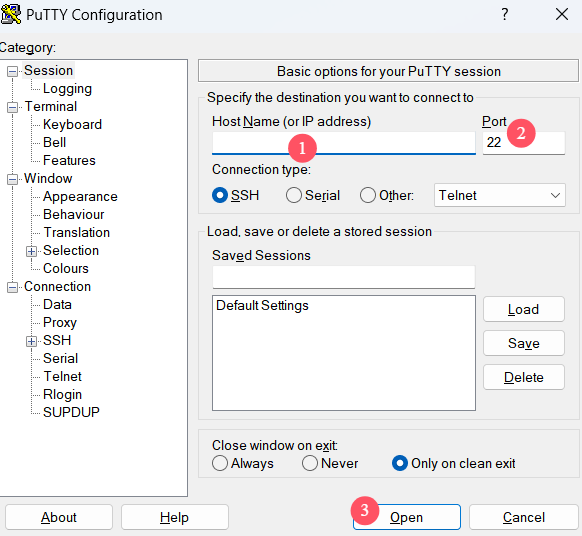Collapse the Terminal tree node
This screenshot has height=536, width=582.
12,107
